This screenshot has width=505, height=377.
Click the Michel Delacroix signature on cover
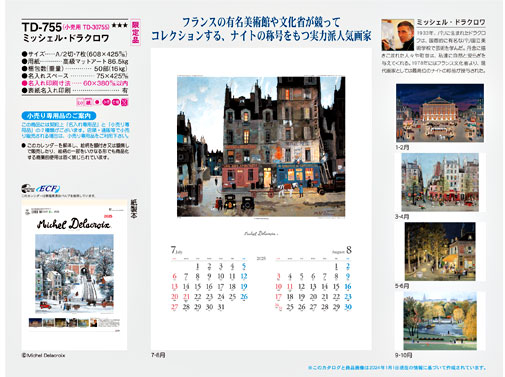pyautogui.click(x=74, y=224)
